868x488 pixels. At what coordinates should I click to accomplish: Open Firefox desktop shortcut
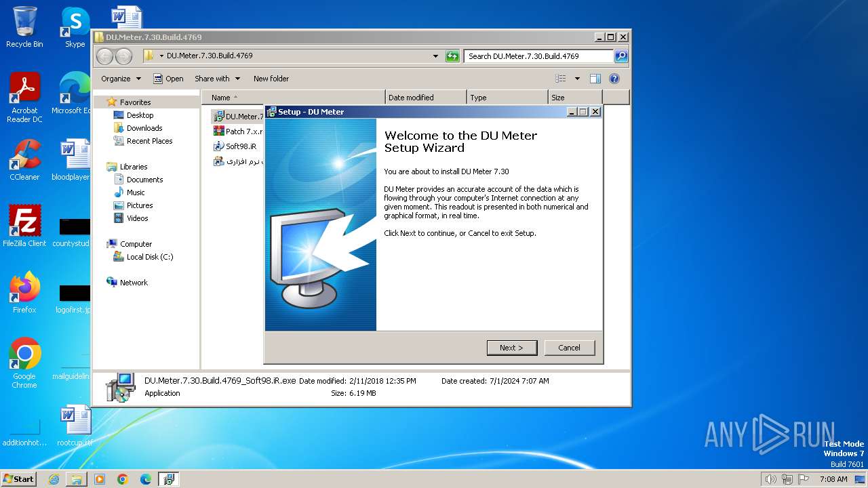tap(24, 293)
